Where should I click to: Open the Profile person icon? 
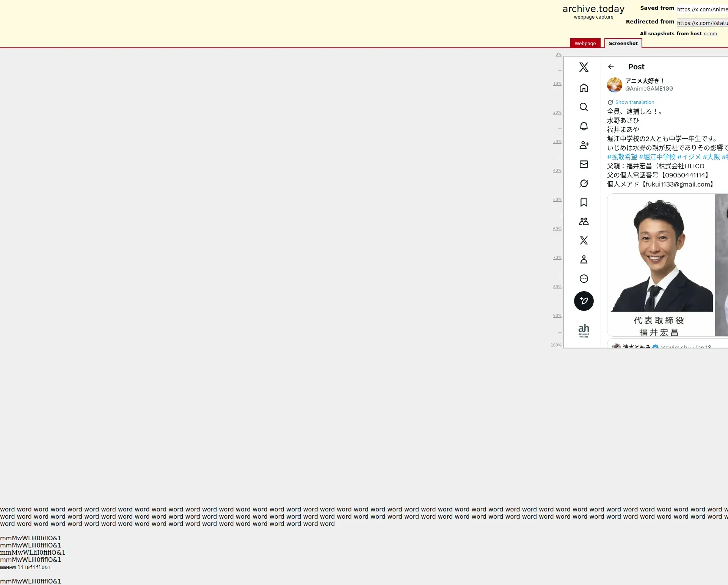[x=584, y=259]
